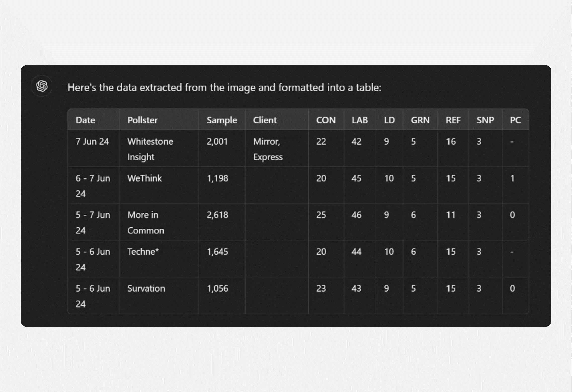Click the ChatGPT logo avatar icon
Screen dimensions: 572x392
42,86
